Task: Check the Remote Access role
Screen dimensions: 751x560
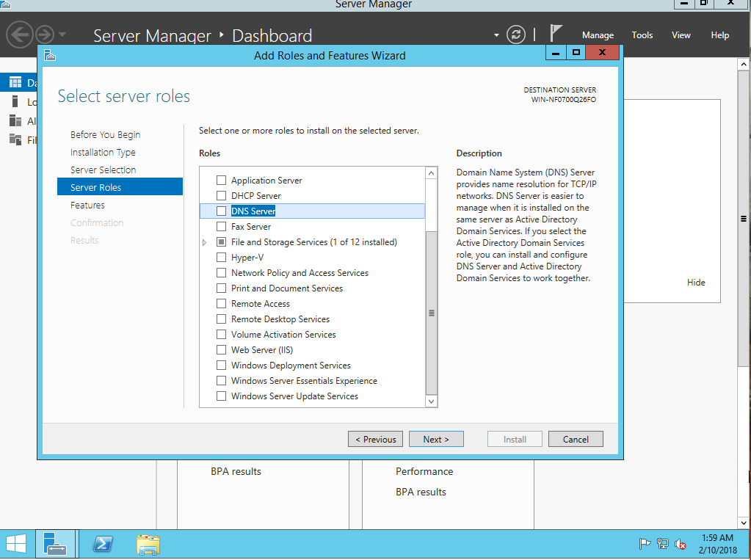Action: (x=221, y=303)
